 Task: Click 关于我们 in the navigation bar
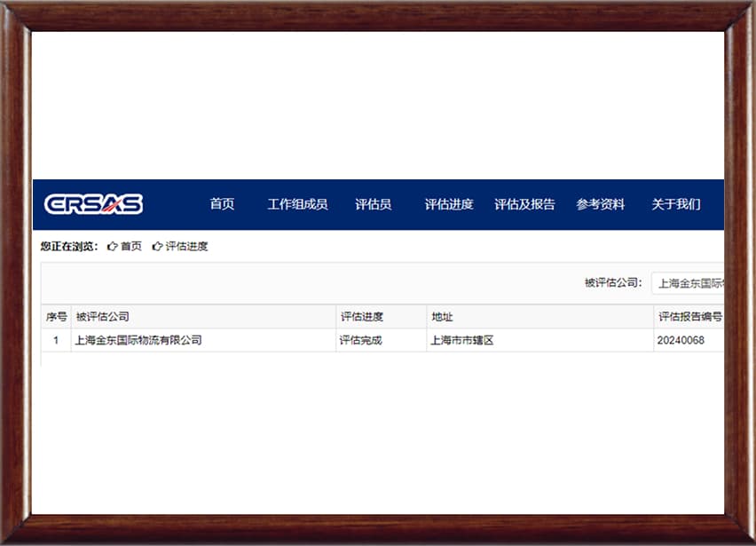point(676,204)
